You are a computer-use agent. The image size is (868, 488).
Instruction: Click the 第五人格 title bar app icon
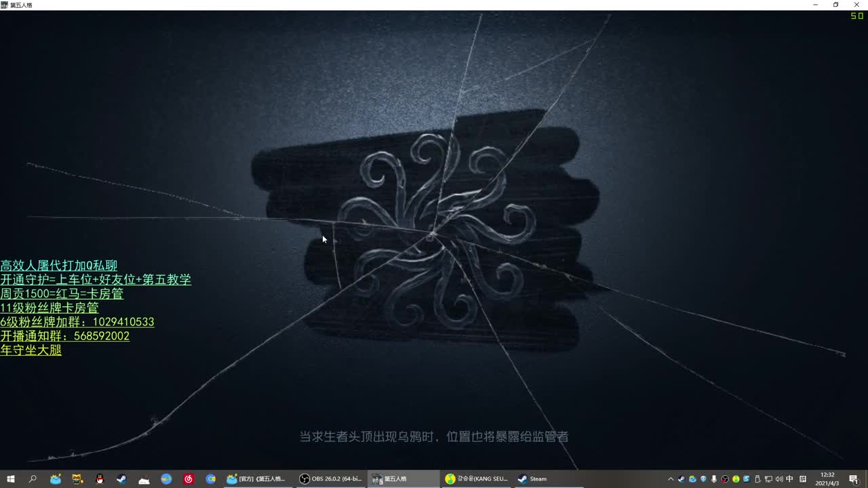tap(5, 5)
